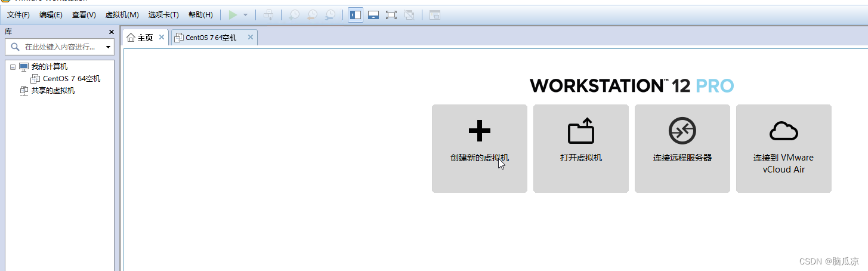Screen dimensions: 868x271
Task: Enter full screen mode icon
Action: [x=391, y=15]
